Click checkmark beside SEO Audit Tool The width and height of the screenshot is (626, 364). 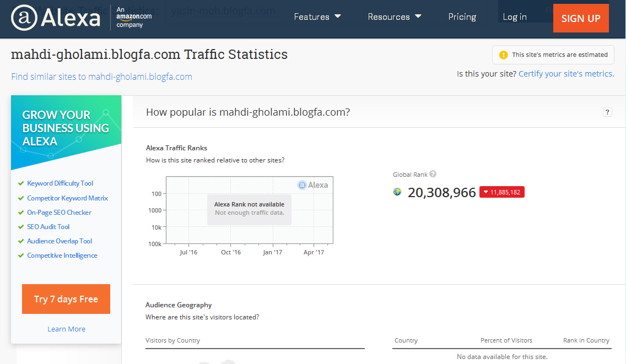click(x=21, y=227)
